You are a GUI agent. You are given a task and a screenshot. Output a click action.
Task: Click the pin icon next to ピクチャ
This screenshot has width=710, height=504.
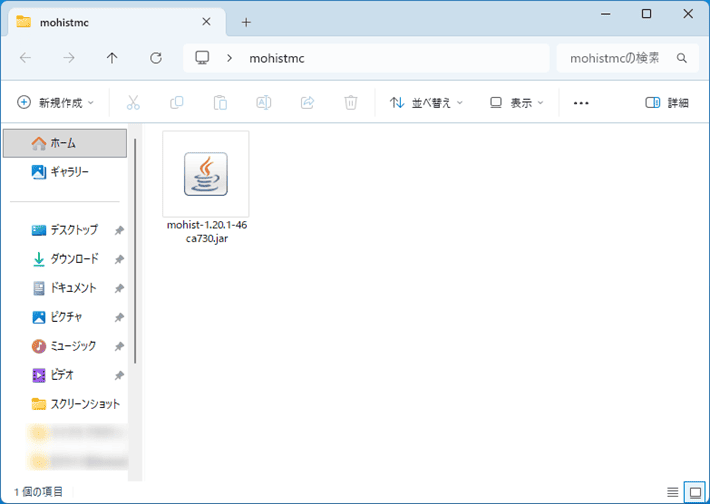[119, 317]
